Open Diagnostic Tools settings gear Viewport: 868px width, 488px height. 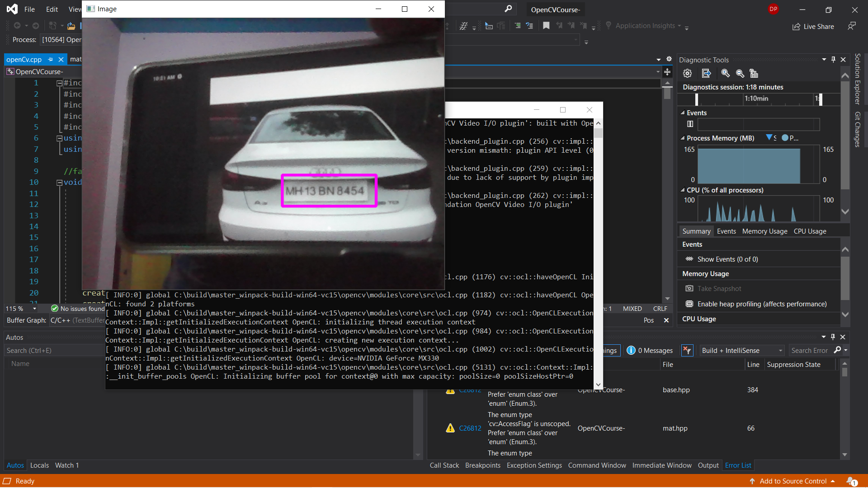pos(687,73)
